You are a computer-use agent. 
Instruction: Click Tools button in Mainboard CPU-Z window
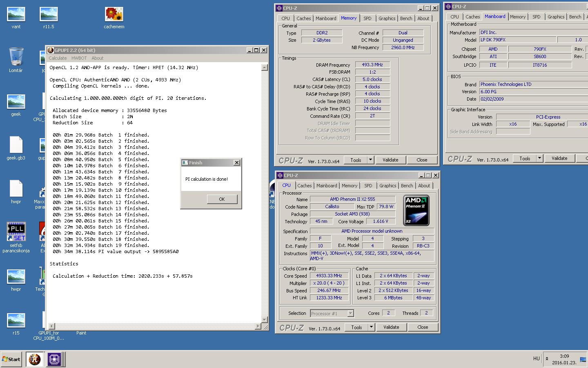coord(525,158)
